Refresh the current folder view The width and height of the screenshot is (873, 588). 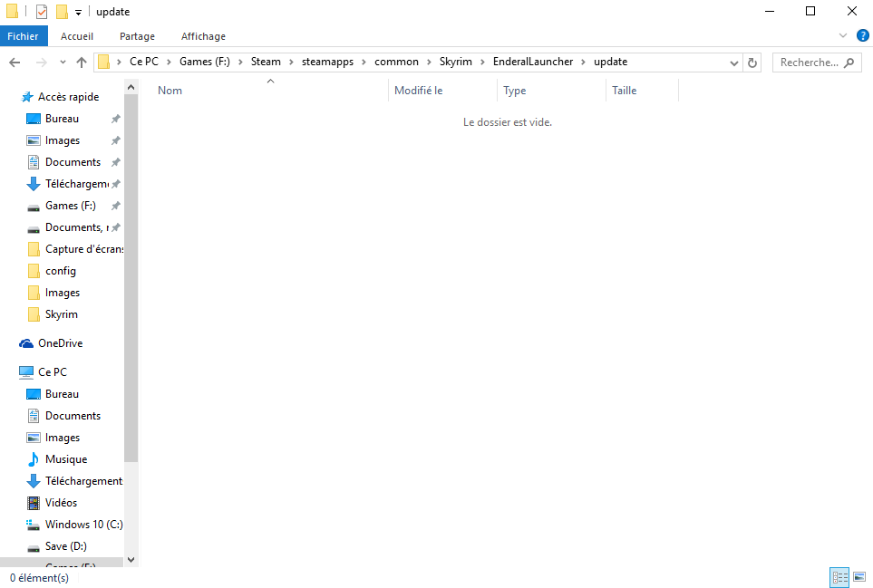752,63
